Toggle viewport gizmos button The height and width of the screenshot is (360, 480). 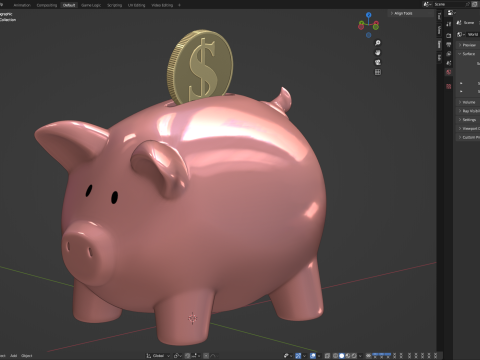pyautogui.click(x=298, y=356)
